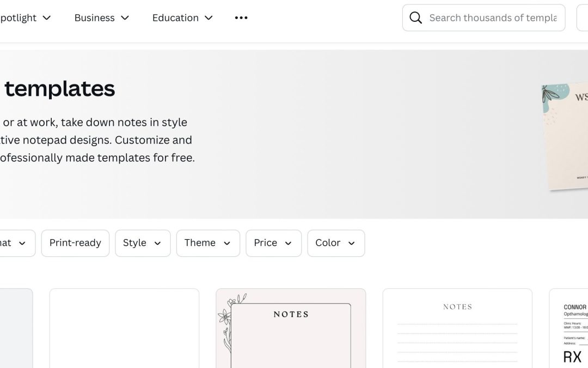Expand the Style filter dropdown
This screenshot has width=588, height=368.
143,243
